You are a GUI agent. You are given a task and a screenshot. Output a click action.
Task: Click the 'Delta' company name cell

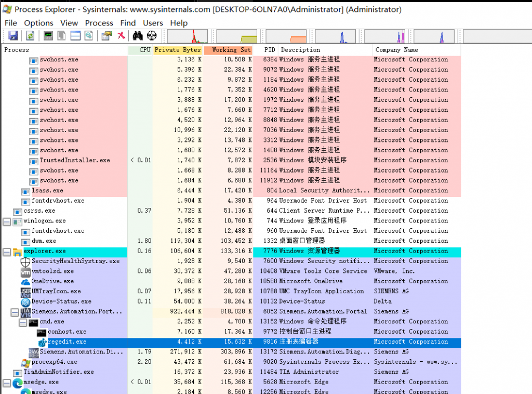pyautogui.click(x=383, y=301)
